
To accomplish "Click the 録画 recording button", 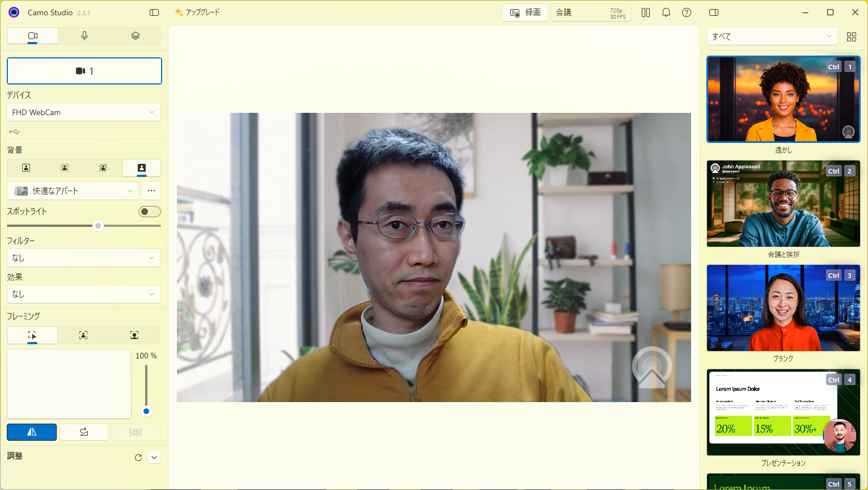I will [x=524, y=12].
